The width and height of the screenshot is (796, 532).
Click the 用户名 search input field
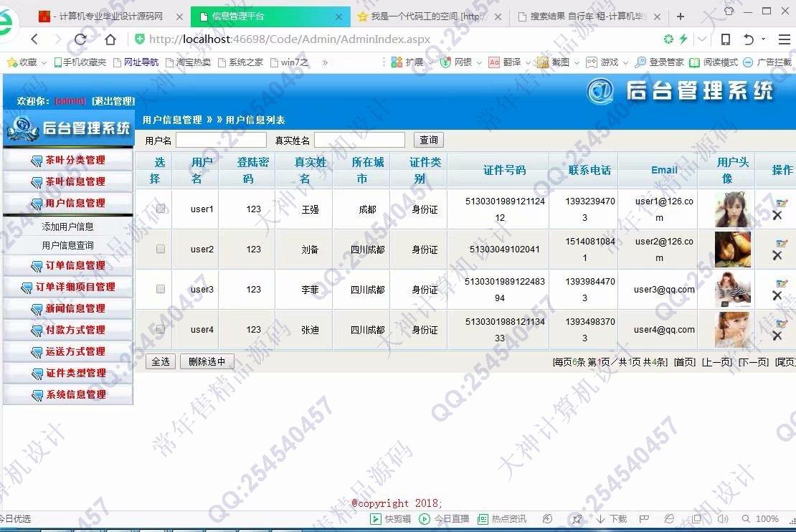click(x=221, y=140)
